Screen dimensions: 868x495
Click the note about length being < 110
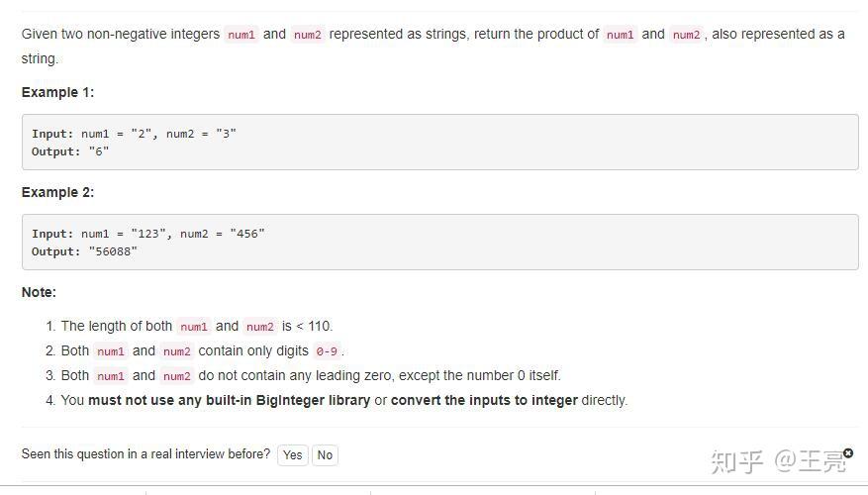click(197, 326)
